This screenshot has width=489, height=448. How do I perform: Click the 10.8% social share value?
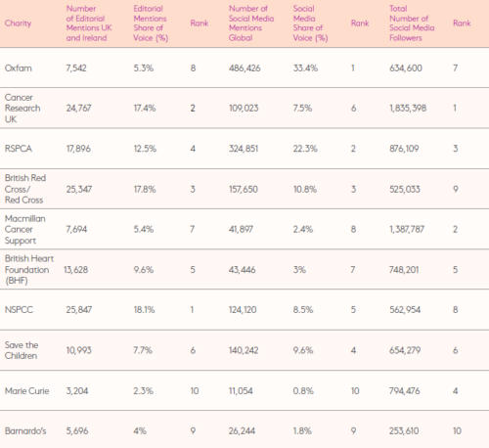click(305, 189)
